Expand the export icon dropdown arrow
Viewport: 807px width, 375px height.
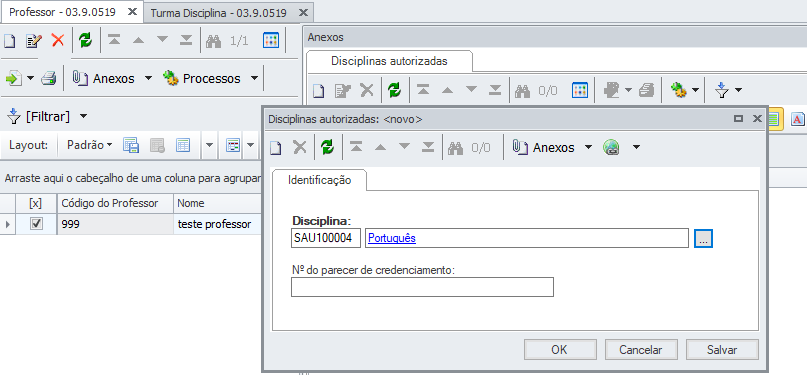(x=30, y=79)
